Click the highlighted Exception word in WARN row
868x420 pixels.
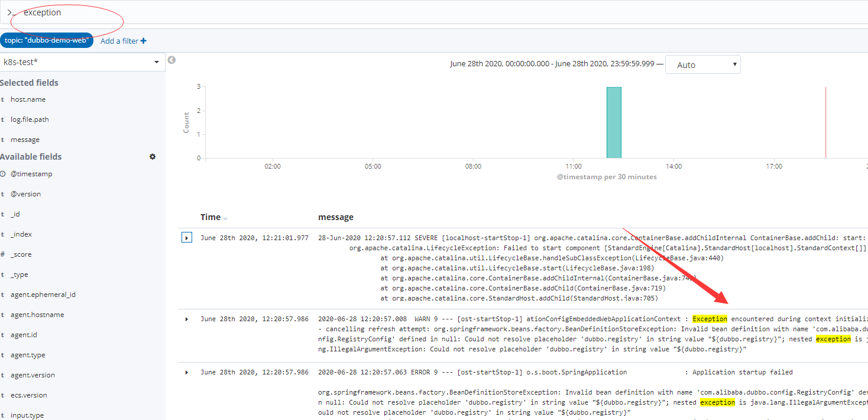coord(710,319)
